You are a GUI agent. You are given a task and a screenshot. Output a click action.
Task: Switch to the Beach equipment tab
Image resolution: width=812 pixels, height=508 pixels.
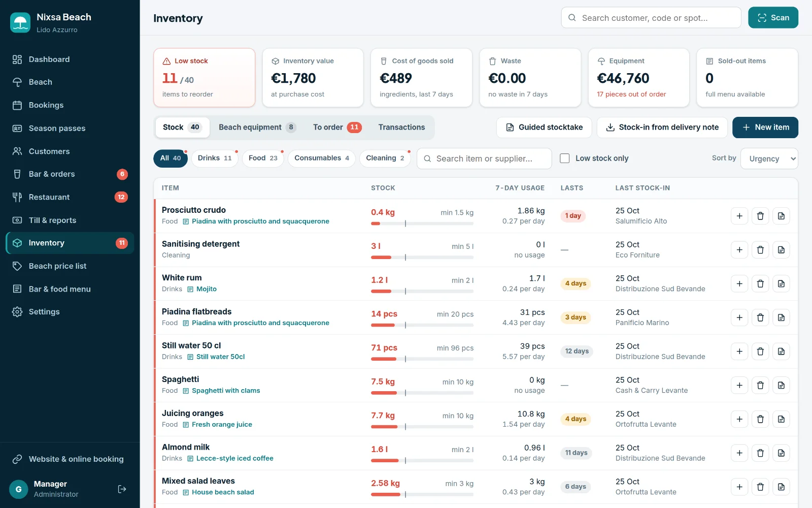pyautogui.click(x=257, y=128)
